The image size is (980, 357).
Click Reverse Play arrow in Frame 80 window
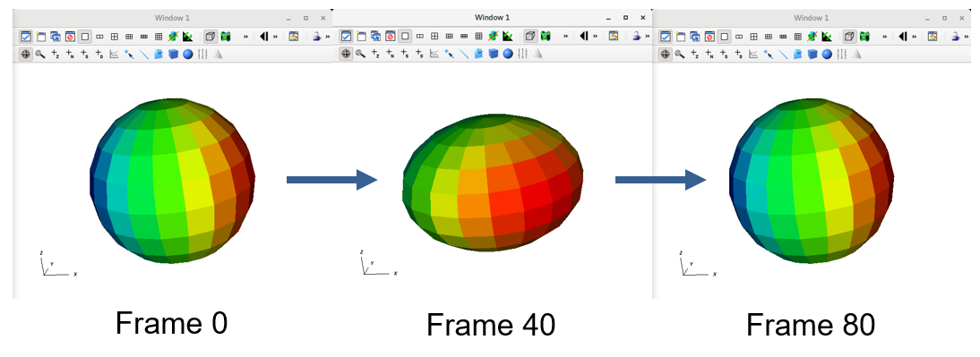903,37
